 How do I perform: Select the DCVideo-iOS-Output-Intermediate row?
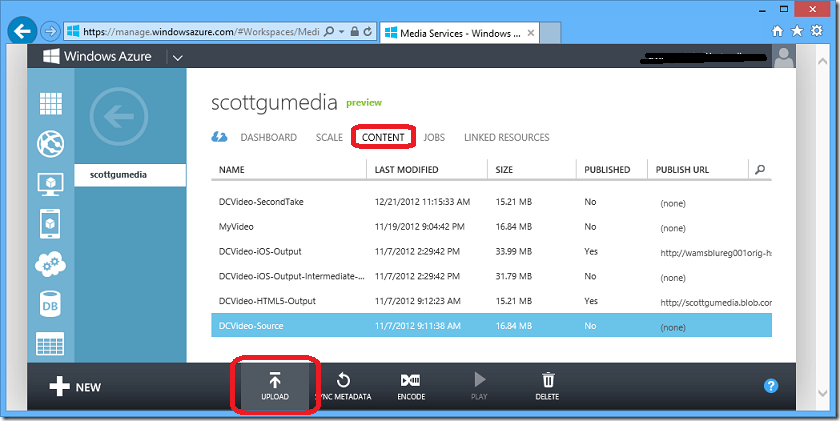tap(491, 276)
